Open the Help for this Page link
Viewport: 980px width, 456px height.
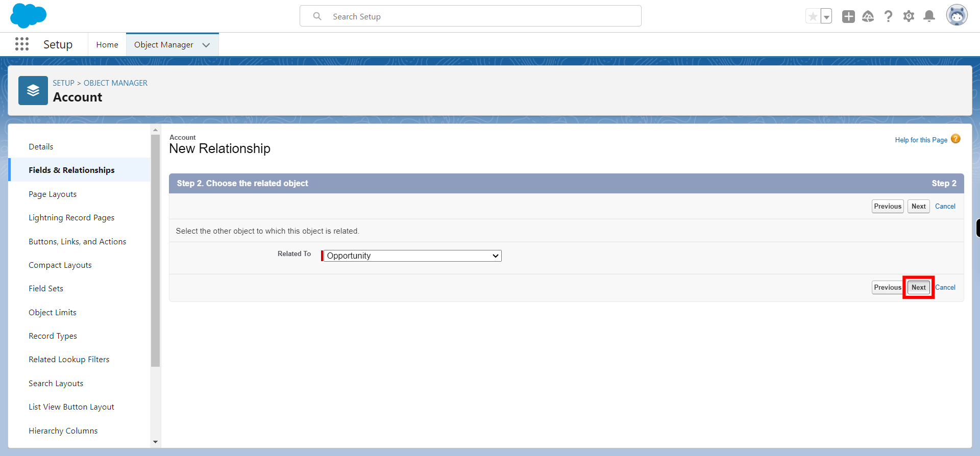[921, 140]
